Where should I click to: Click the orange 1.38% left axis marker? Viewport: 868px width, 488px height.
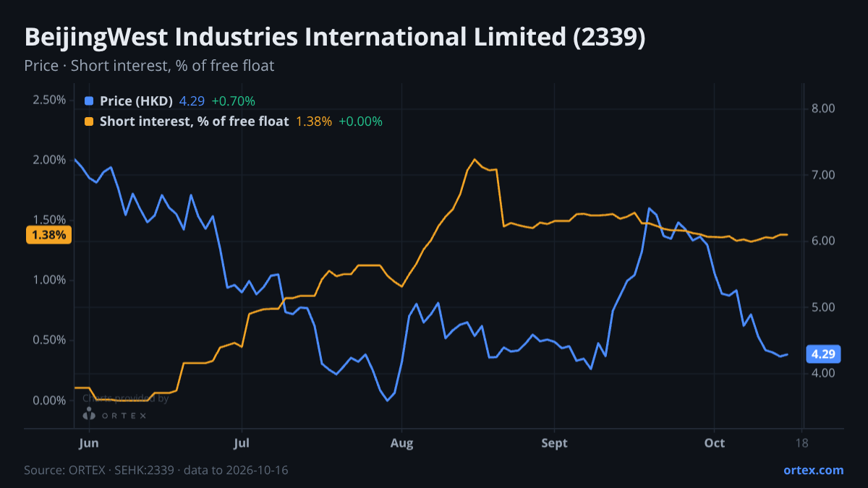click(48, 235)
